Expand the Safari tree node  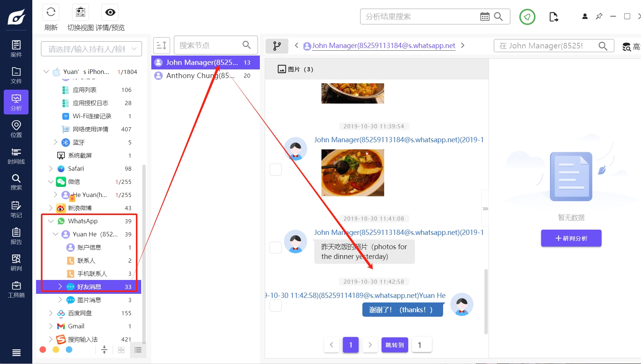[51, 168]
